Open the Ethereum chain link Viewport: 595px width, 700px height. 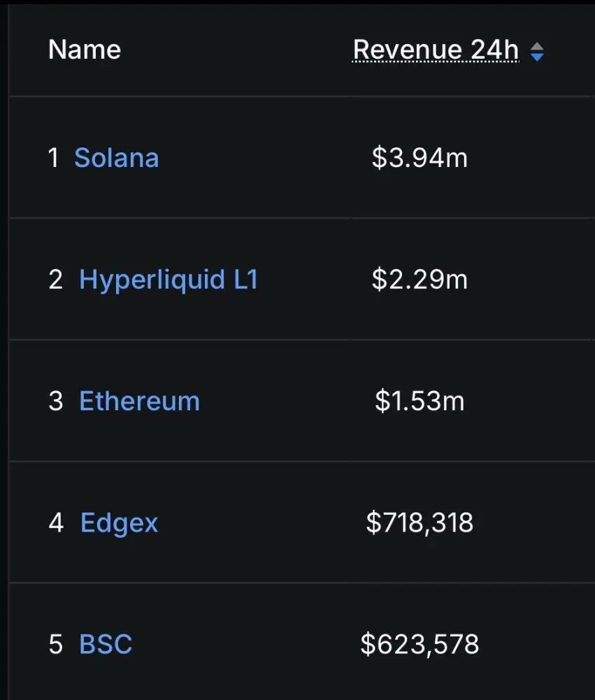(139, 401)
